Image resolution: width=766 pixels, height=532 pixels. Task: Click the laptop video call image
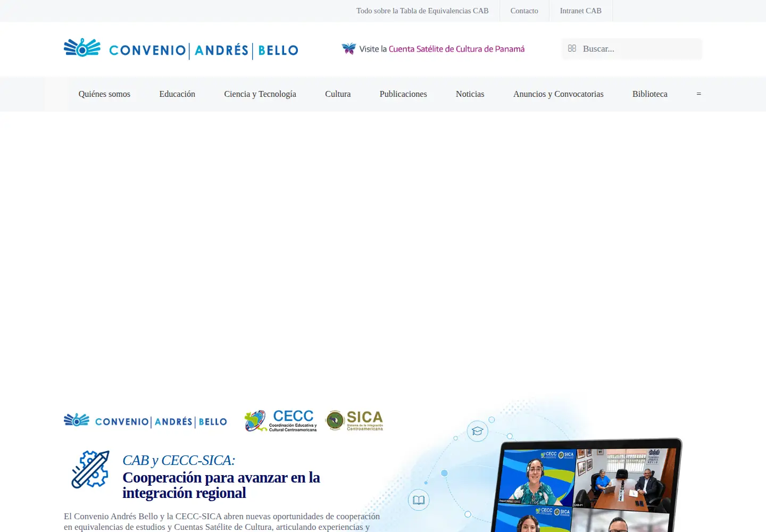coord(587,485)
